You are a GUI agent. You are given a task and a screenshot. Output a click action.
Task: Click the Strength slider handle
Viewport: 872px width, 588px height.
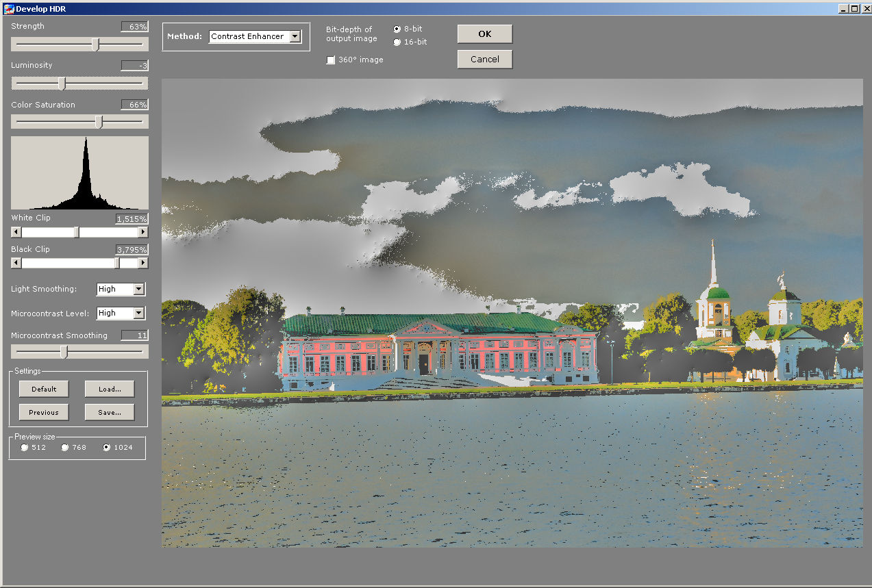click(x=96, y=44)
